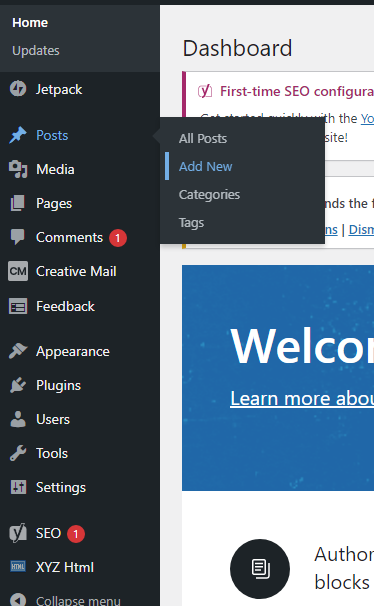Click the Dashboard page heading
The height and width of the screenshot is (606, 374).
coord(238,48)
